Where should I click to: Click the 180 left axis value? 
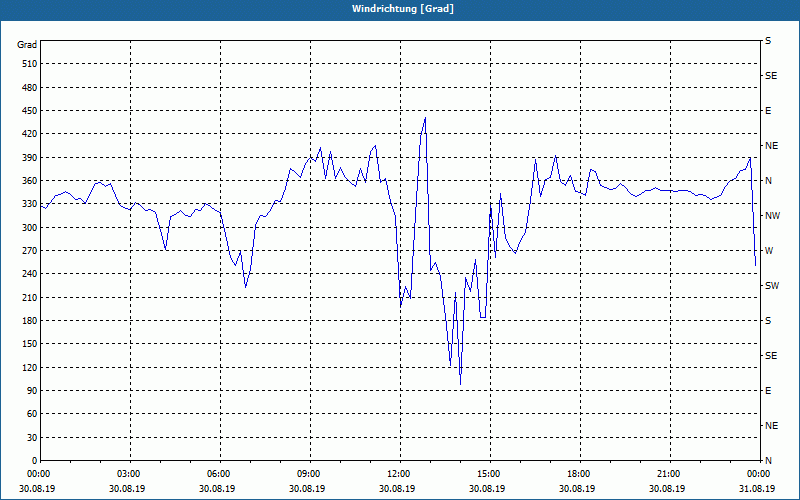point(29,321)
